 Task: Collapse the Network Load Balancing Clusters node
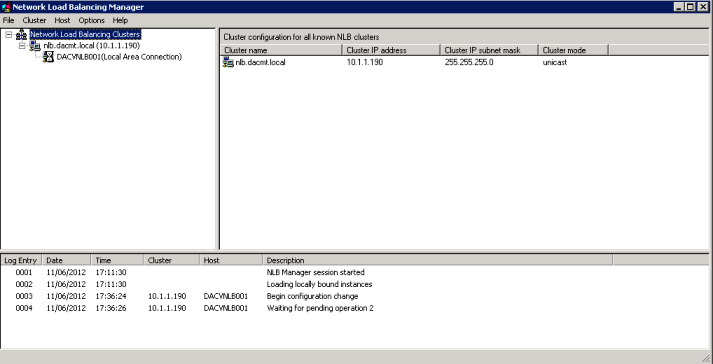9,35
